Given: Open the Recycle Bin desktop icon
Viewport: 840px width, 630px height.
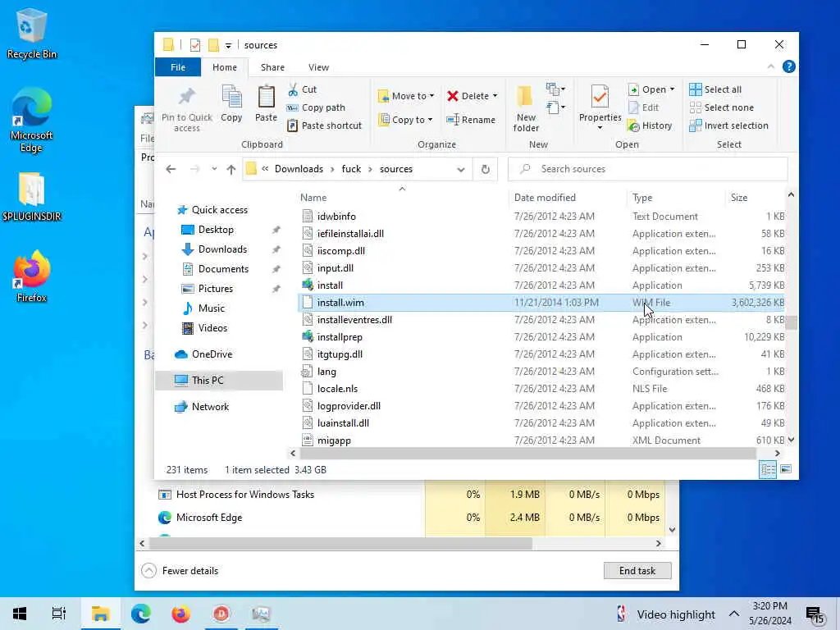Looking at the screenshot, I should (31, 34).
